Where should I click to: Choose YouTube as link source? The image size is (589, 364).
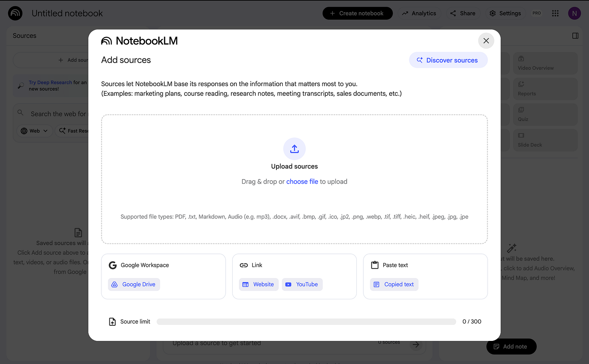coord(302,285)
